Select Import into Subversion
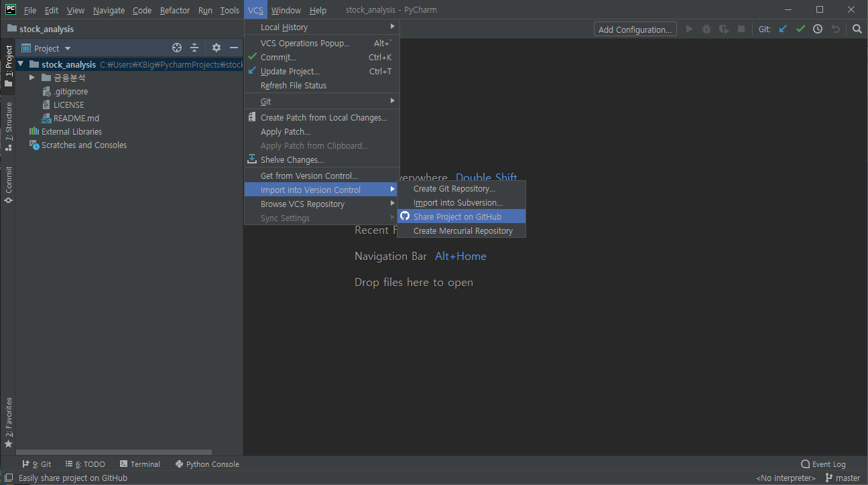The height and width of the screenshot is (485, 868). [461, 202]
